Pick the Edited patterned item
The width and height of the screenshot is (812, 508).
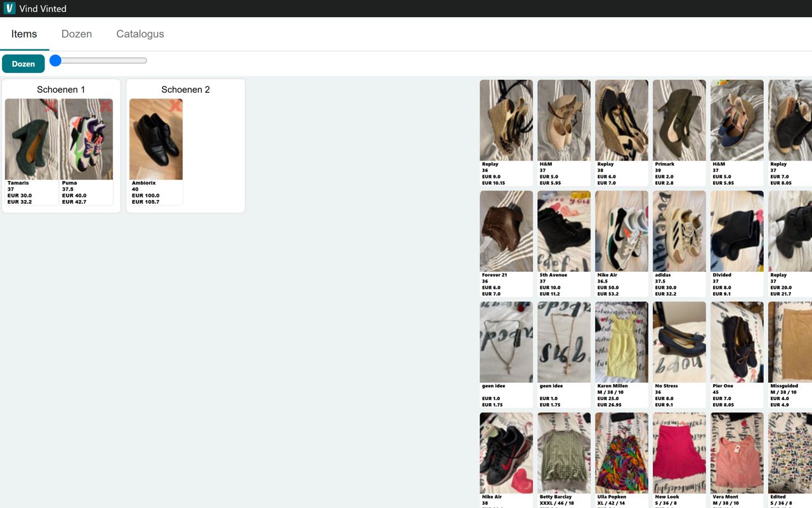(790, 460)
